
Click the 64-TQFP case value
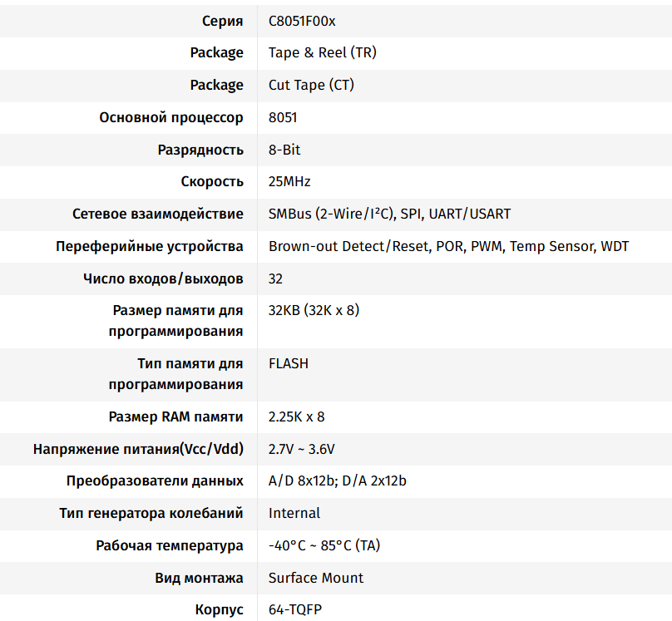tap(294, 609)
